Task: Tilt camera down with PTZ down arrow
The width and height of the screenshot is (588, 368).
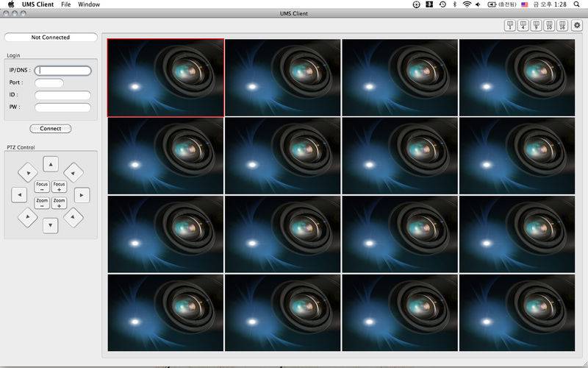Action: point(51,226)
